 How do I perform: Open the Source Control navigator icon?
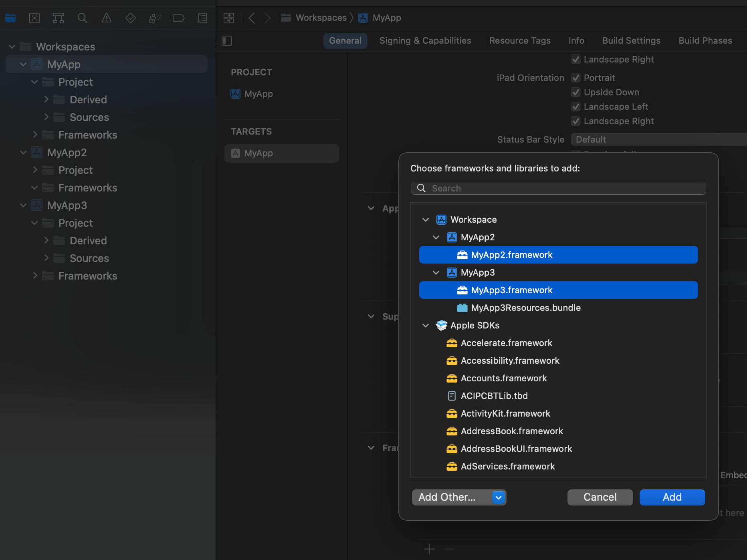tap(34, 18)
